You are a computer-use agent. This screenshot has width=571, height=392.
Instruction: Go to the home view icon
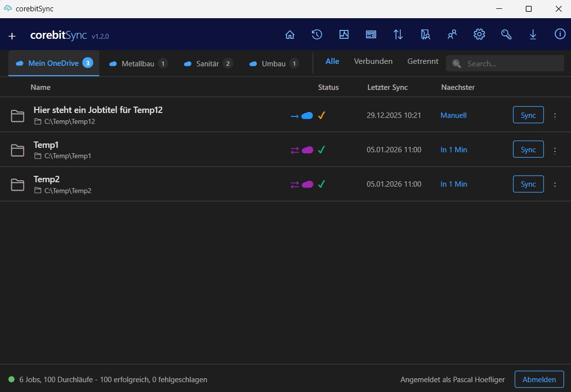tap(290, 34)
